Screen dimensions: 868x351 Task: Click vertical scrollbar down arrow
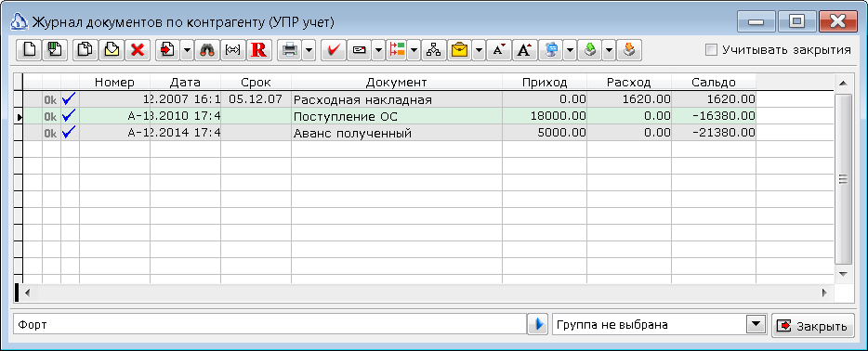pyautogui.click(x=843, y=274)
